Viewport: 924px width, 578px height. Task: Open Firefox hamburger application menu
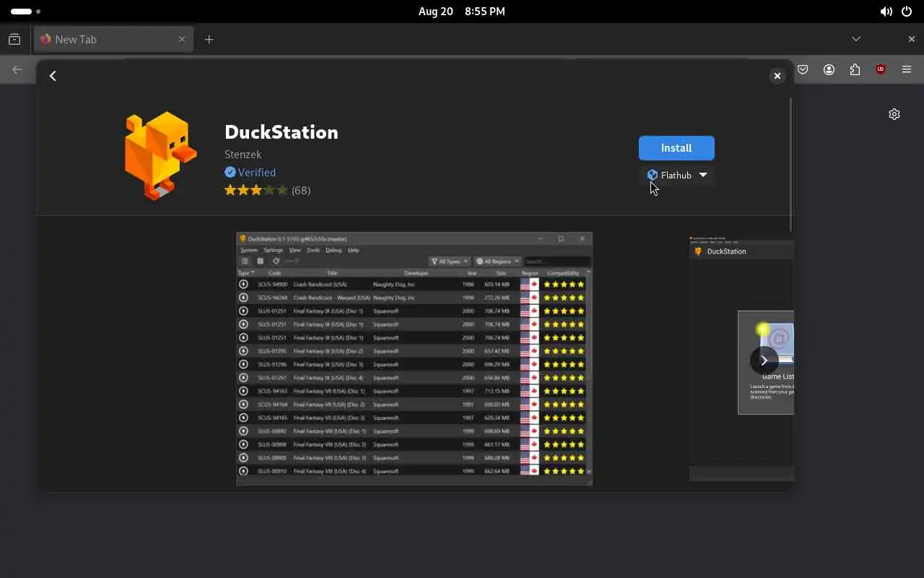(907, 69)
